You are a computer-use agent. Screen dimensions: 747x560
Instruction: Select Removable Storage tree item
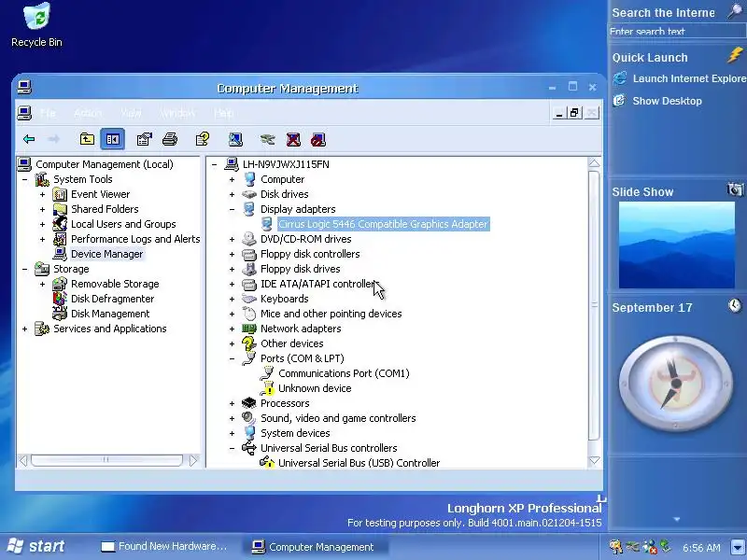(x=115, y=284)
